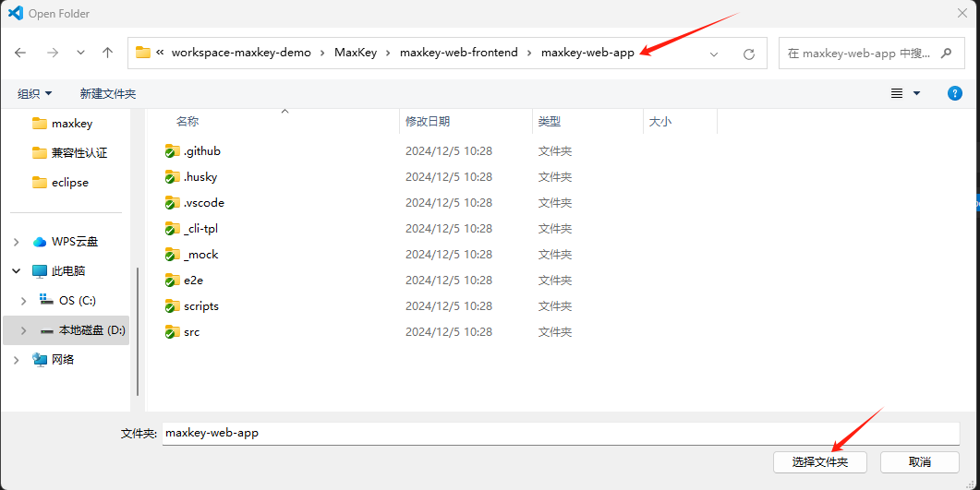Go up one folder level
Viewport: 980px width, 490px height.
pyautogui.click(x=107, y=53)
